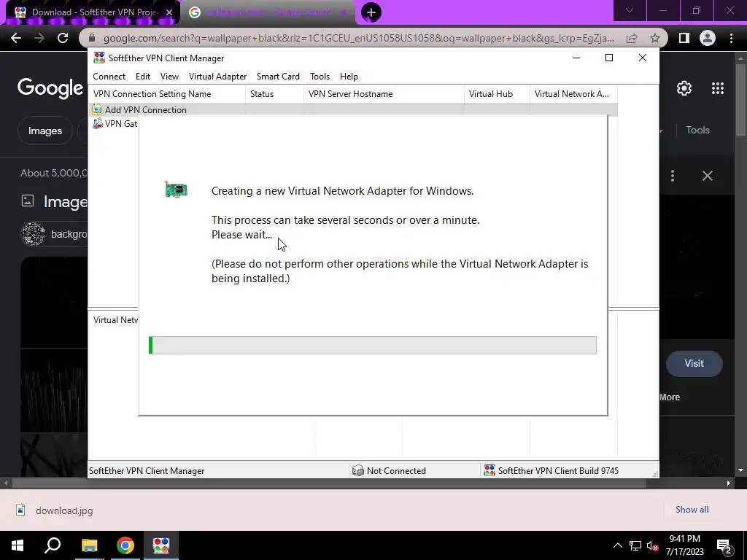The height and width of the screenshot is (560, 747).
Task: Click the SoftEther title bar app icon
Action: pyautogui.click(x=99, y=58)
